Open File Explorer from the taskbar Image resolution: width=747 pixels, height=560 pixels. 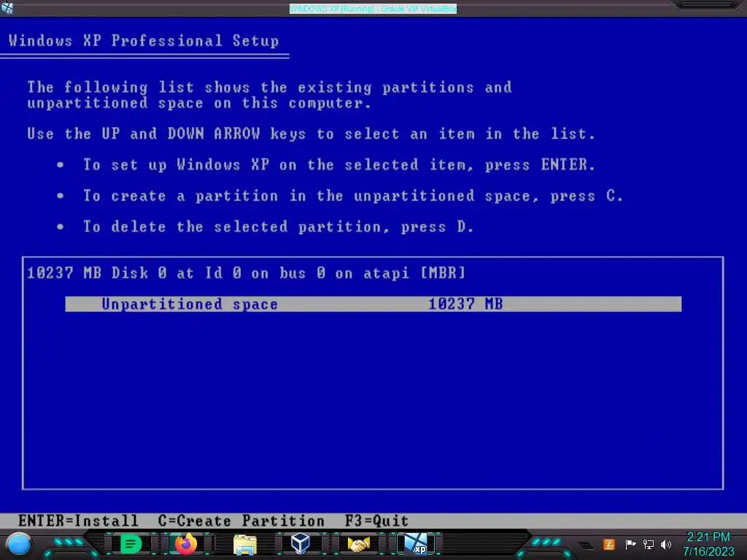tap(245, 544)
